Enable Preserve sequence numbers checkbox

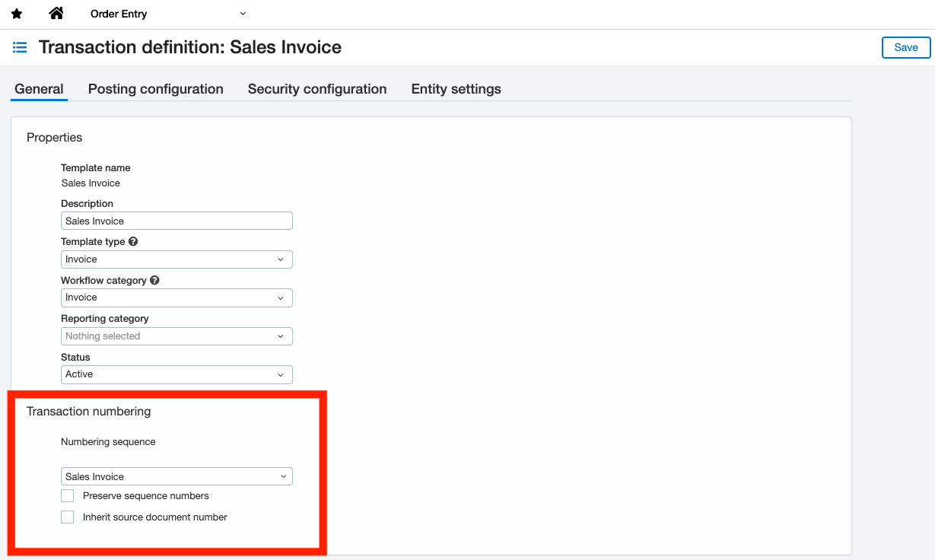point(68,496)
